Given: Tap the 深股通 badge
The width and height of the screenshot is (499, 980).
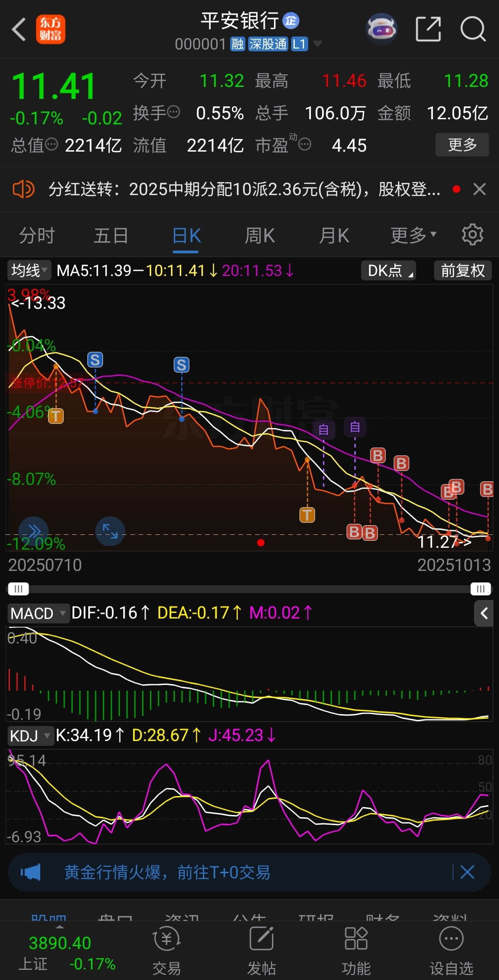Looking at the screenshot, I should click(x=268, y=44).
